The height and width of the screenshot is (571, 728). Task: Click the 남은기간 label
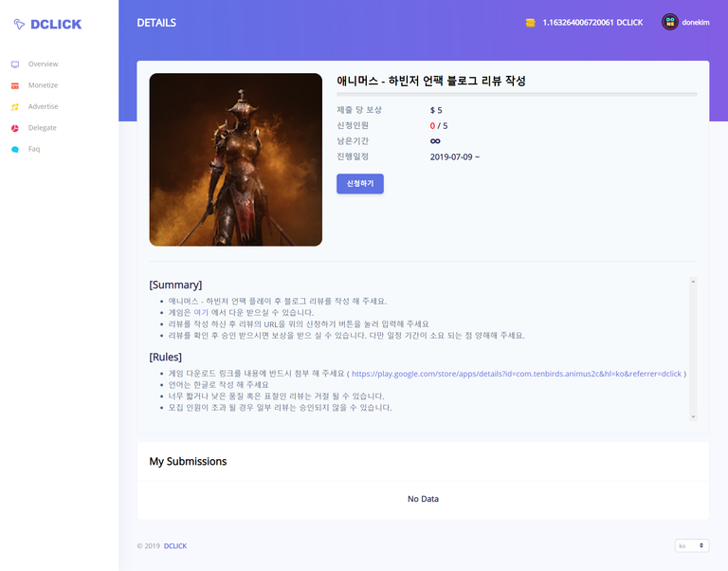(x=353, y=140)
